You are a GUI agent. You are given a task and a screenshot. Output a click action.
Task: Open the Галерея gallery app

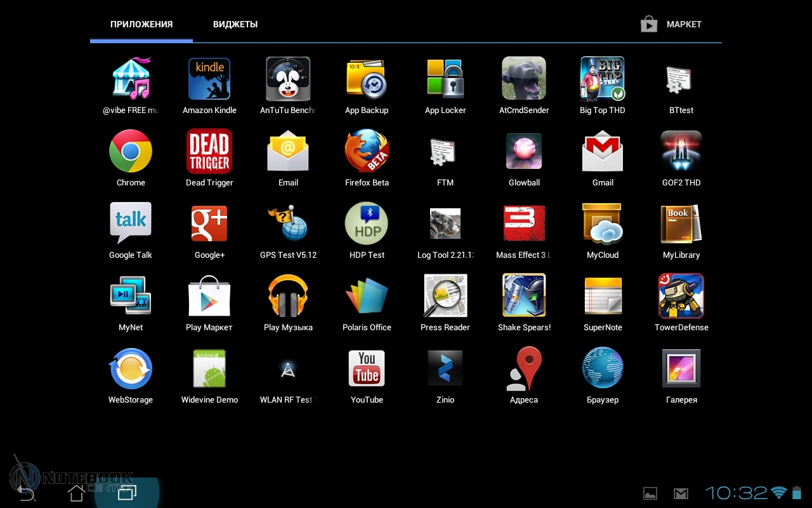[681, 369]
